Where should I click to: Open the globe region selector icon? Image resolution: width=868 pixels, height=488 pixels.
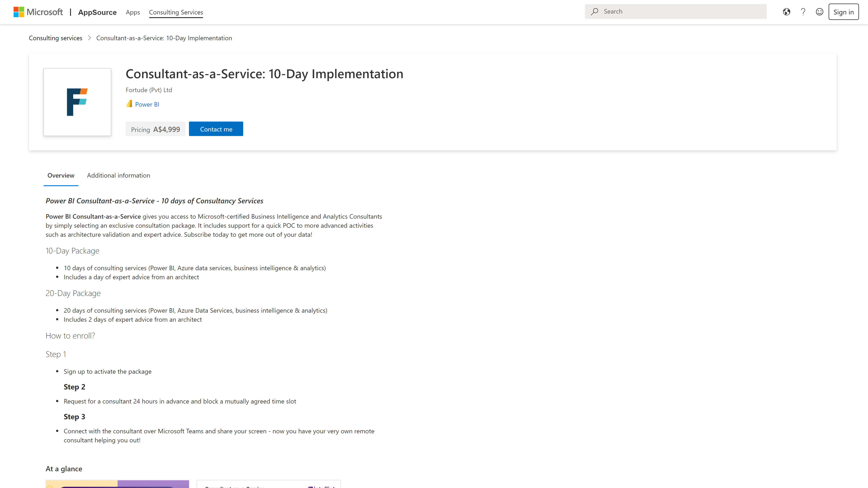[786, 12]
